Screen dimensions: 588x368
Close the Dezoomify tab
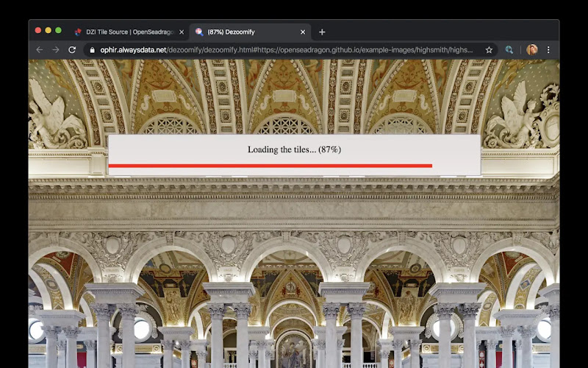[x=303, y=32]
